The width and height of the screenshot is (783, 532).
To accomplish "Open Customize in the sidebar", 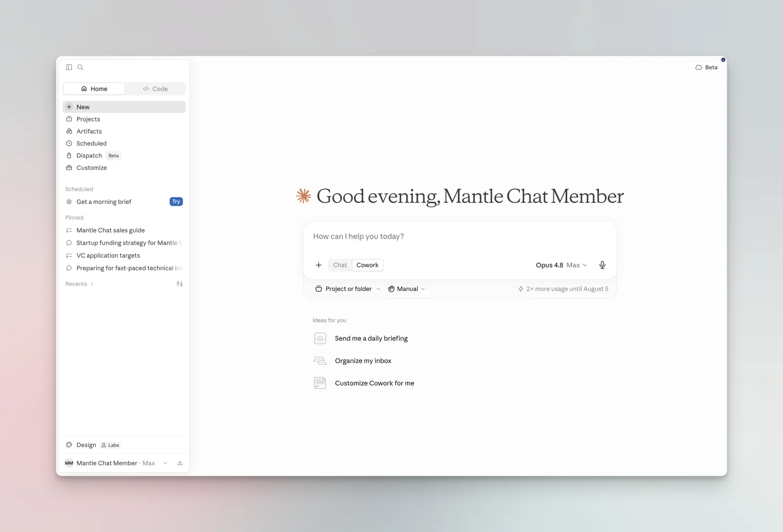I will click(124, 168).
